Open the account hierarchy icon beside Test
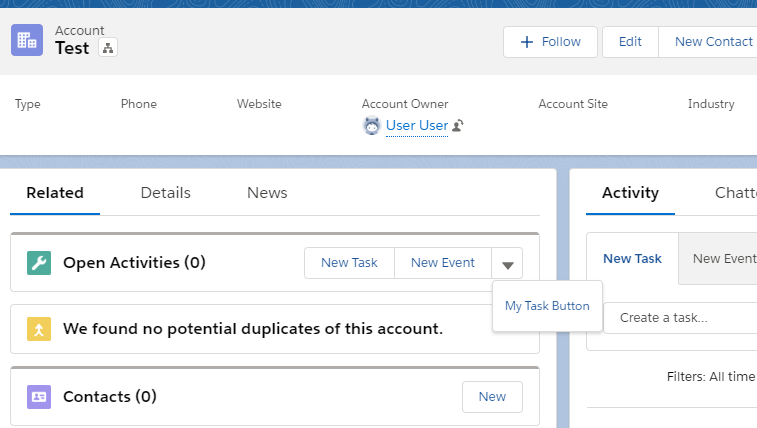Image resolution: width=757 pixels, height=428 pixels. (108, 48)
